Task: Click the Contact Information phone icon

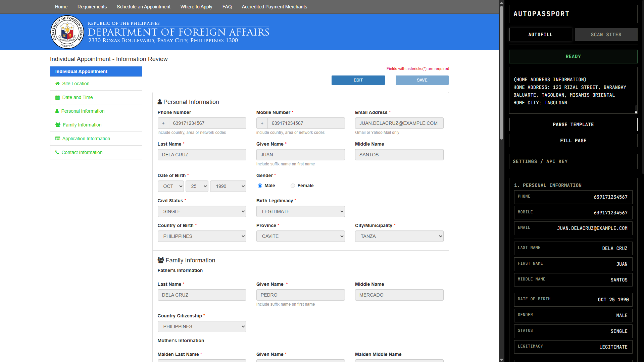Action: tap(57, 152)
